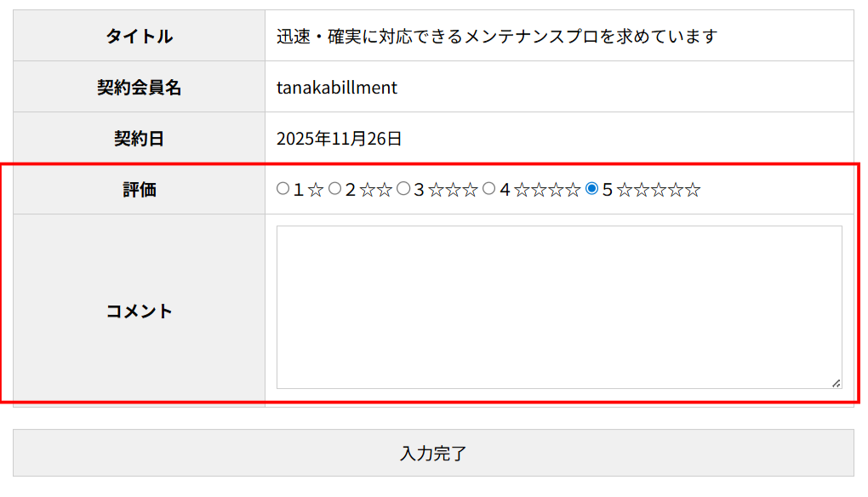This screenshot has width=868, height=497.
Task: Click the 契約会員名 label cell
Action: coord(139,87)
